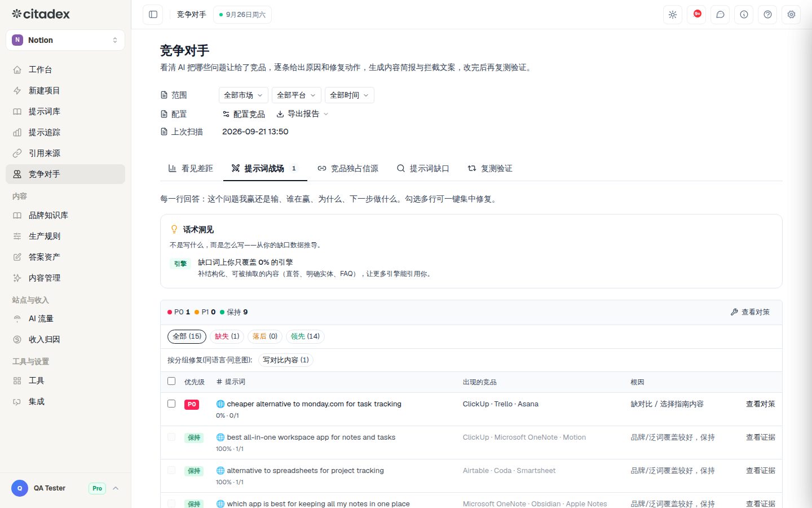Open 品牌知识库 in sidebar
The image size is (812, 508).
[x=65, y=215]
